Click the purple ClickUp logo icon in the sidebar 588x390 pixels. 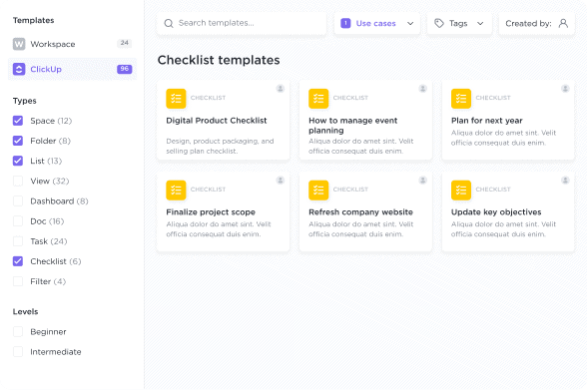19,69
